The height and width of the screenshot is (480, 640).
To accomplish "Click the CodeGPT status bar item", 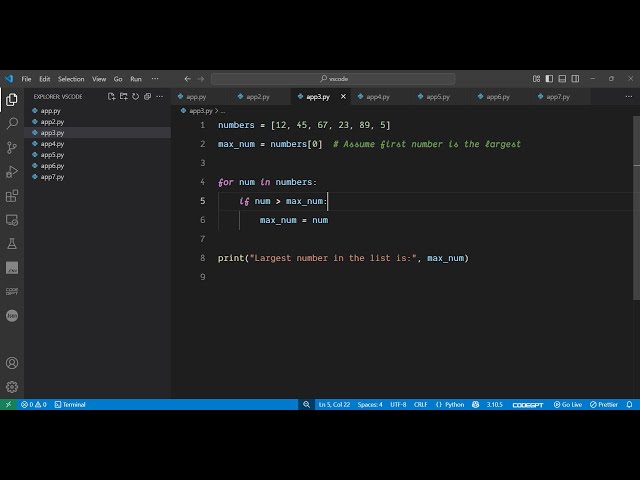I will click(x=528, y=404).
